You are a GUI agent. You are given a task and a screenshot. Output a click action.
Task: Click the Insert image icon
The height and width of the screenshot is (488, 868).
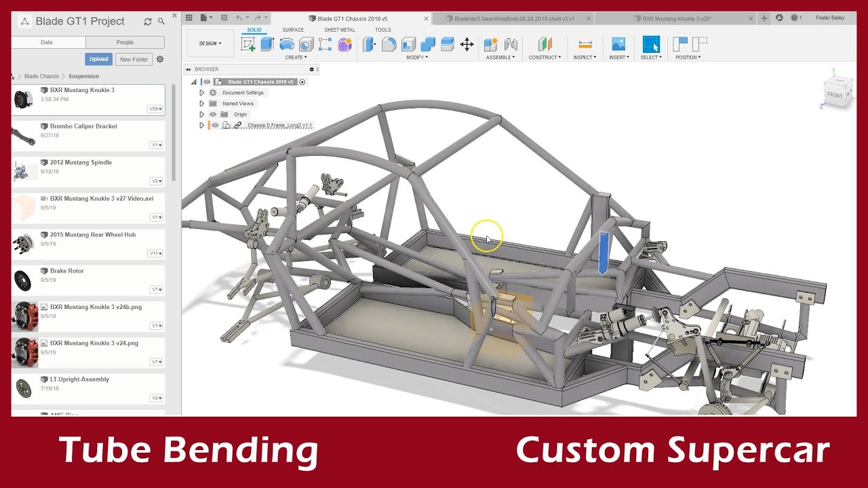coord(618,45)
